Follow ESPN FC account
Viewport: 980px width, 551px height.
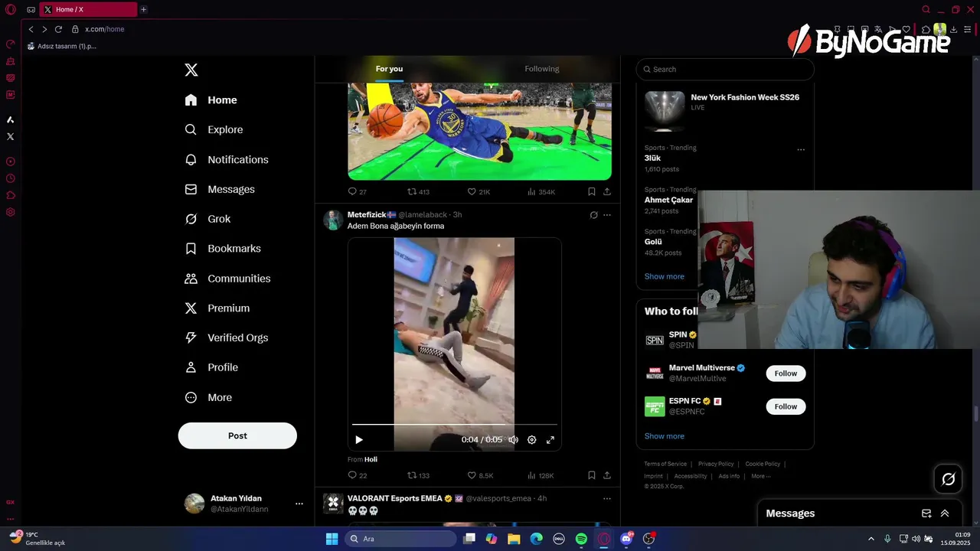[x=786, y=406]
